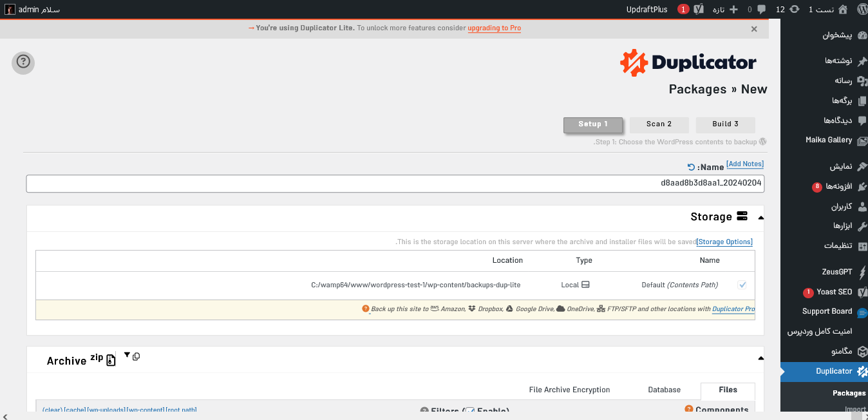Open مگامنو in sidebar
The width and height of the screenshot is (868, 420).
pyautogui.click(x=824, y=351)
